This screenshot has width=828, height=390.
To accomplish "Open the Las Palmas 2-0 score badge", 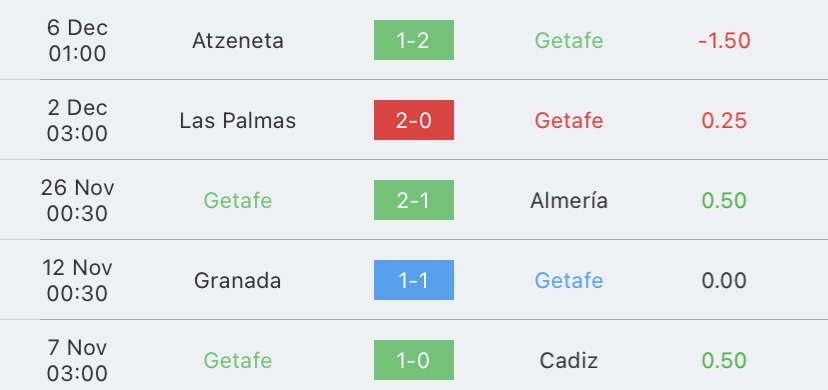I will coord(413,120).
